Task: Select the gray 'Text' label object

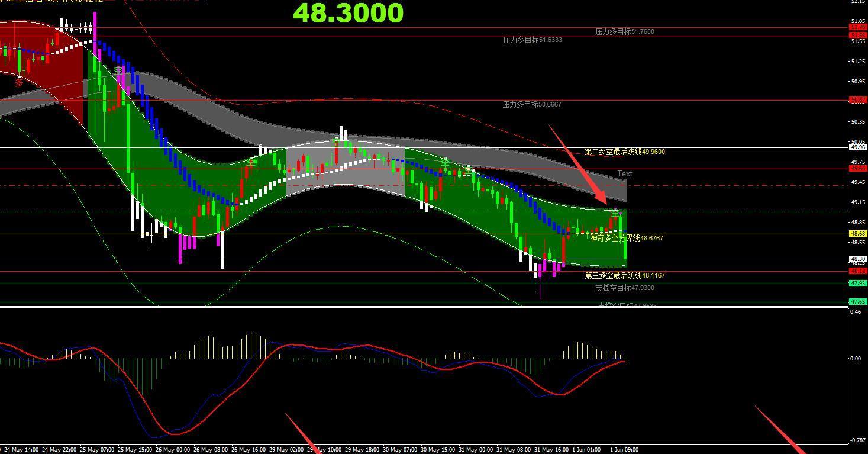Action: point(625,174)
